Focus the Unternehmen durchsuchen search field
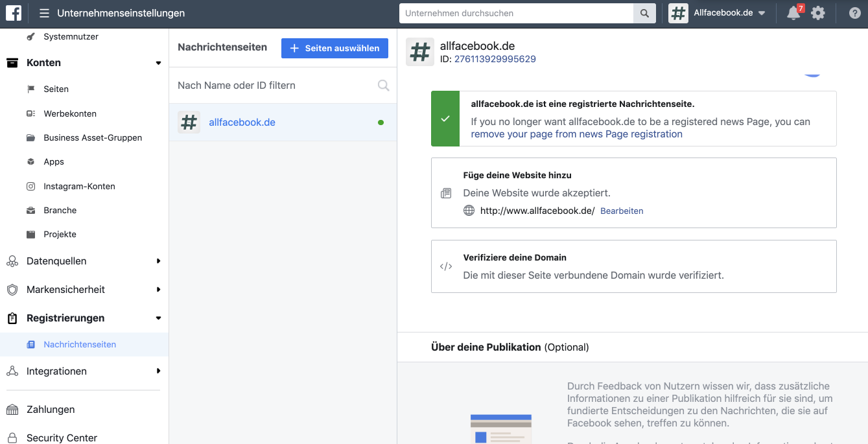The width and height of the screenshot is (868, 444). 516,13
